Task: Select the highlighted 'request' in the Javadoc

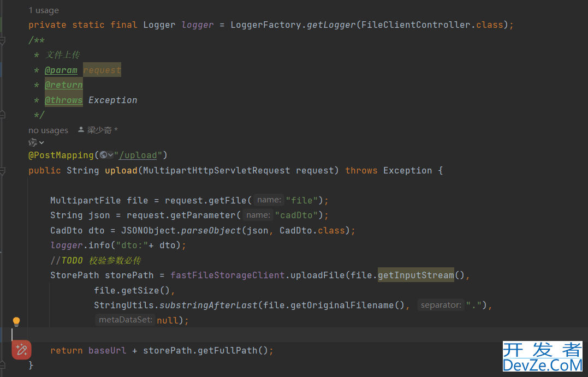Action: click(x=102, y=70)
